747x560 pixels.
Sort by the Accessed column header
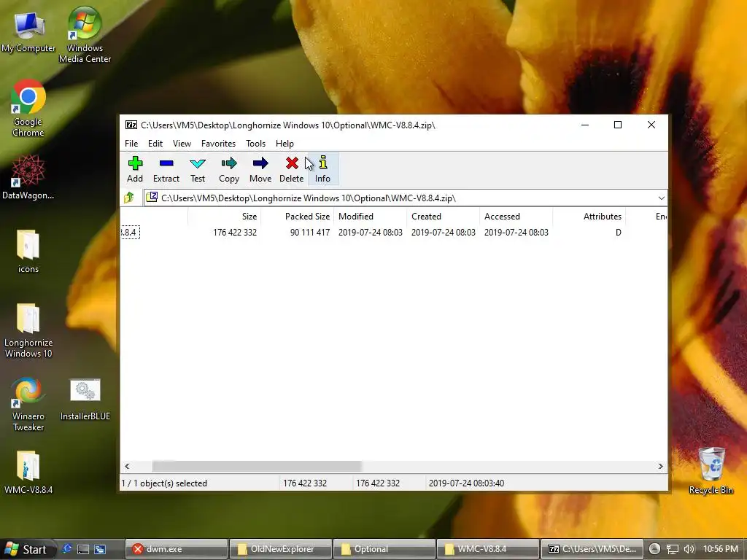pyautogui.click(x=516, y=216)
